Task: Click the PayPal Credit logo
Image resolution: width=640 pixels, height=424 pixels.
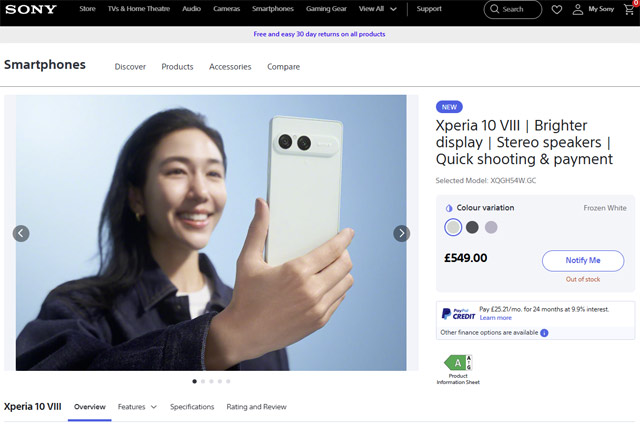Action: tap(458, 314)
